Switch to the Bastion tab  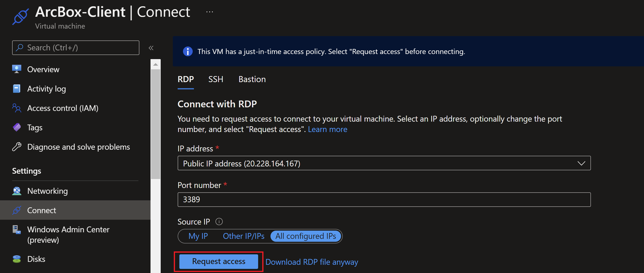[252, 79]
